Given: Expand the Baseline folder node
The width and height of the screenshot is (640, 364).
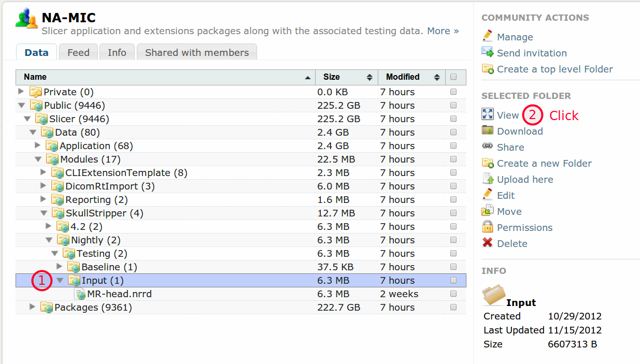Looking at the screenshot, I should pyautogui.click(x=59, y=267).
